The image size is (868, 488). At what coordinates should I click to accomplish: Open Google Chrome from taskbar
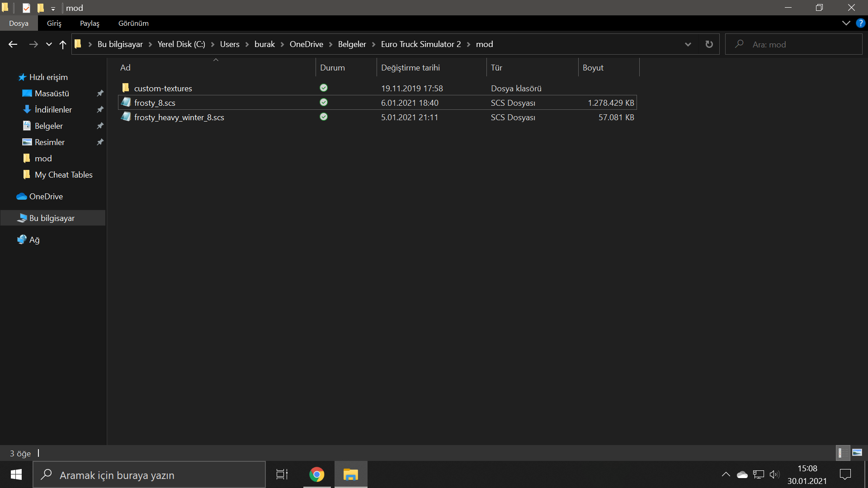pyautogui.click(x=317, y=474)
